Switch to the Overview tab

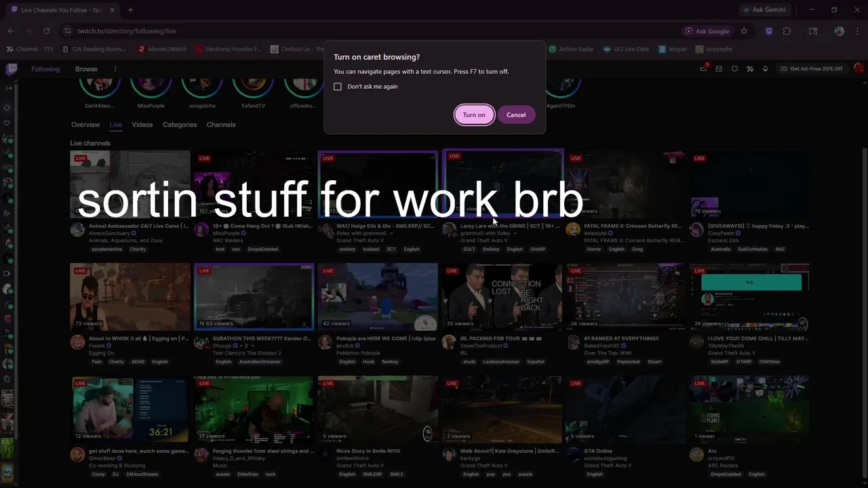[x=85, y=125]
